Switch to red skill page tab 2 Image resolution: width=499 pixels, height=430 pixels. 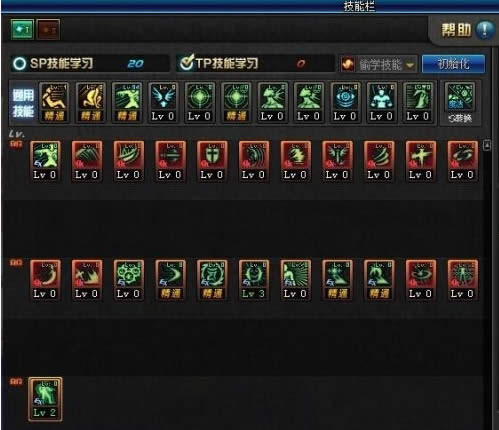pyautogui.click(x=48, y=30)
